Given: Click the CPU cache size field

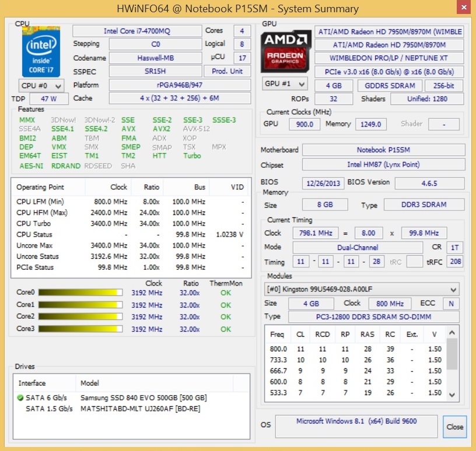Looking at the screenshot, I should pos(180,98).
